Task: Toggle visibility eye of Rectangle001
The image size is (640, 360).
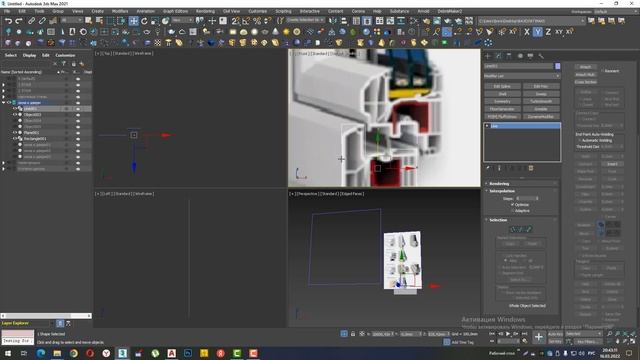Action: [15, 139]
